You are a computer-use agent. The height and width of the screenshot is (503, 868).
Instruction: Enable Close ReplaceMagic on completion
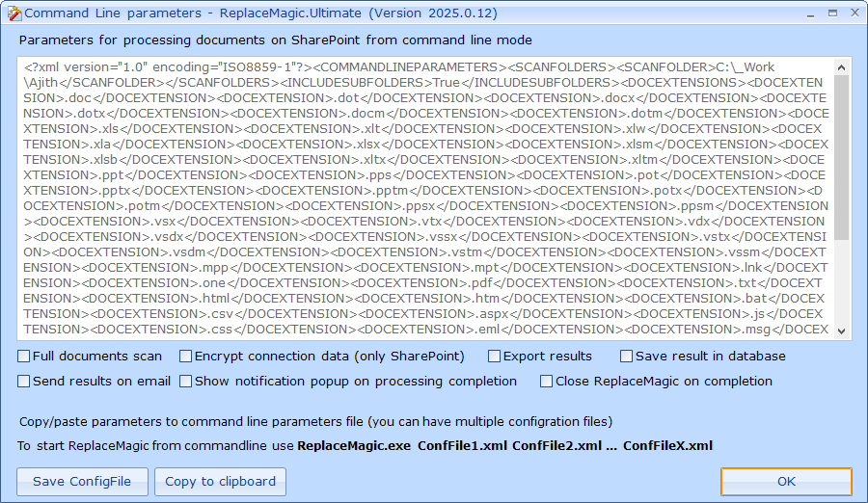tap(547, 382)
